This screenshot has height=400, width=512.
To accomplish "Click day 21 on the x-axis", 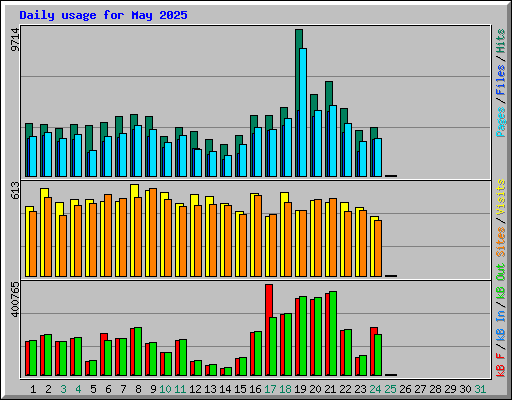I will point(330,389).
